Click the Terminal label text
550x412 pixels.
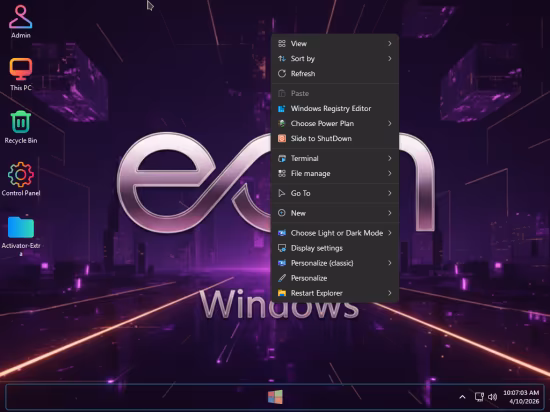[x=304, y=158]
